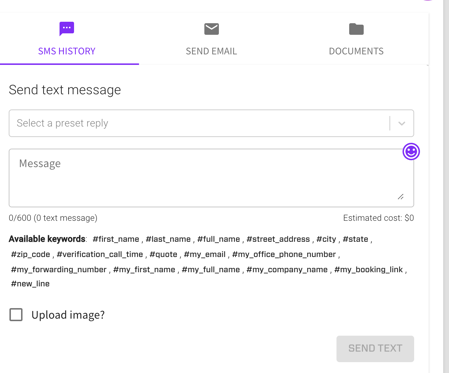Click the #my_company_name keyword
449x373 pixels.
(x=287, y=269)
